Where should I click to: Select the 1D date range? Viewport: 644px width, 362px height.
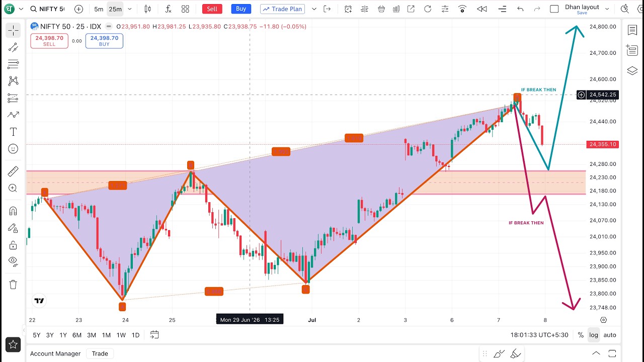135,335
